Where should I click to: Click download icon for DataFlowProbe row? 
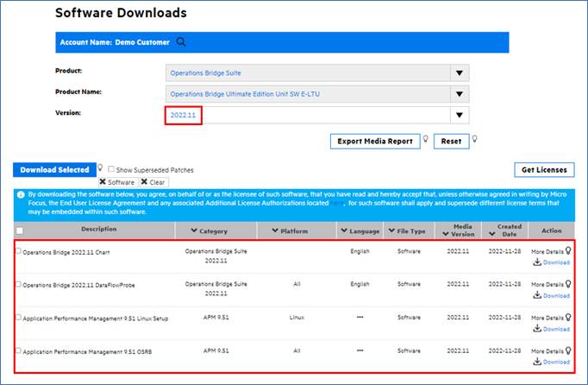537,295
